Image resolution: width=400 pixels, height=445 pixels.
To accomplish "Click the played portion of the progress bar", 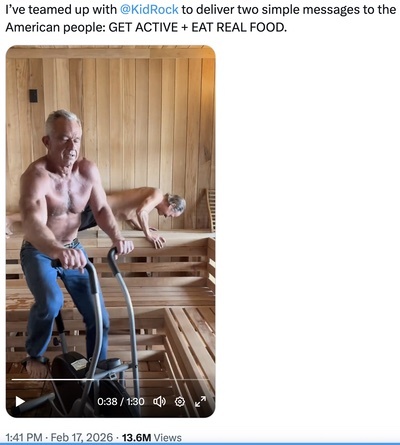I will pyautogui.click(x=53, y=379).
